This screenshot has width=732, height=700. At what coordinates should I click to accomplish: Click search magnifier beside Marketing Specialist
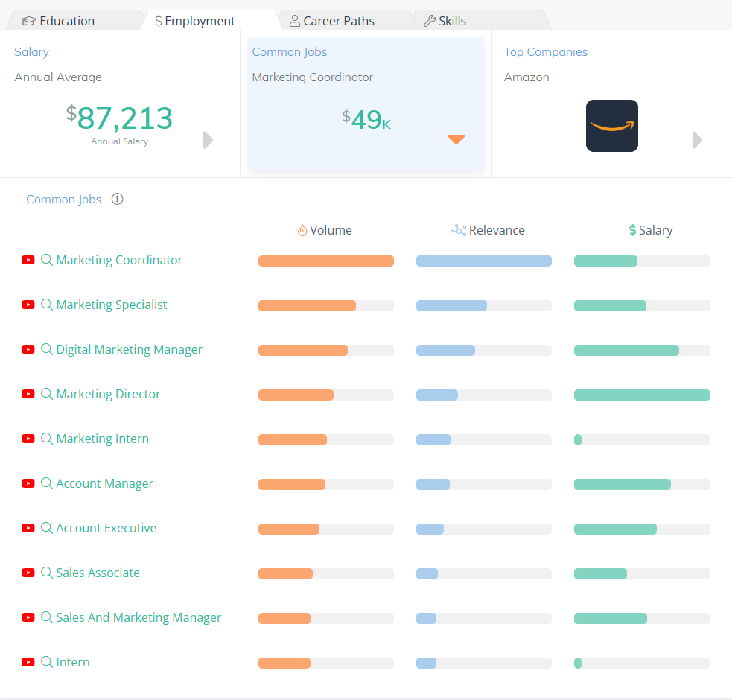(47, 305)
